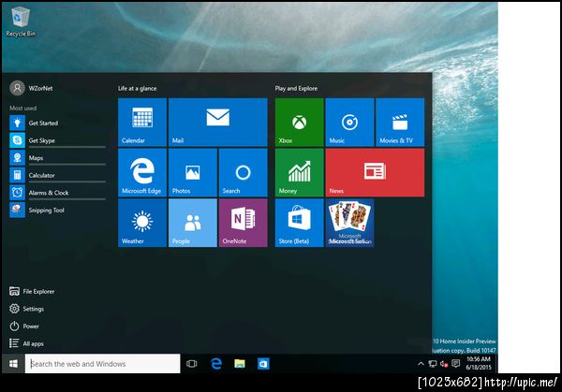
Task: Show All apps list
Action: coord(26,343)
